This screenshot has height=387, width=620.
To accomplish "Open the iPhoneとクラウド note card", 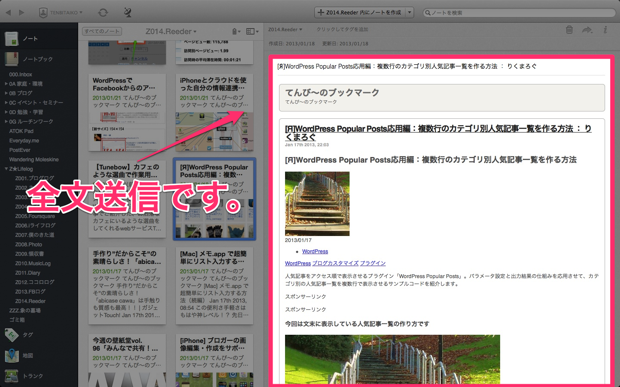I will pos(214,113).
